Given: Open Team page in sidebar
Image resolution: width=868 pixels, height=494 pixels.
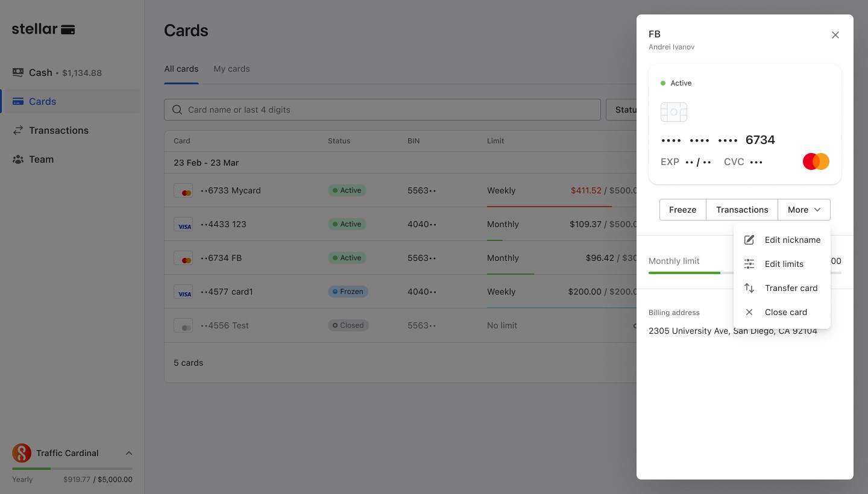Looking at the screenshot, I should (x=71, y=159).
